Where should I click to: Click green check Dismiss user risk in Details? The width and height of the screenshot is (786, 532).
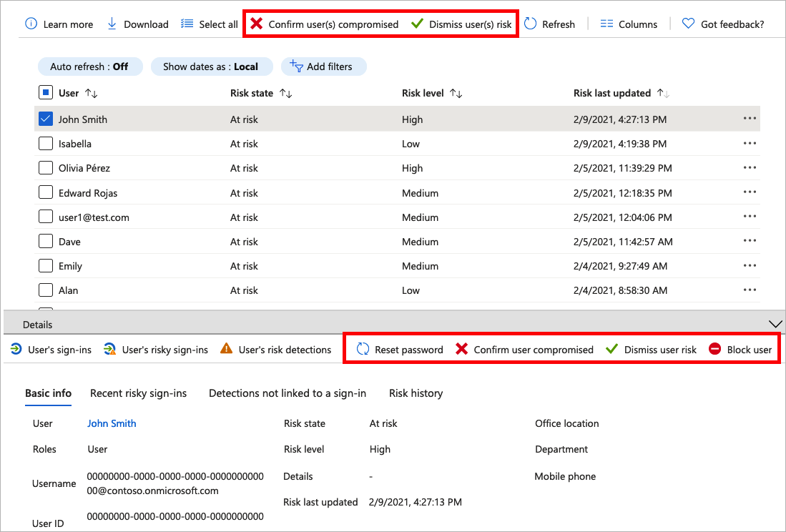611,349
